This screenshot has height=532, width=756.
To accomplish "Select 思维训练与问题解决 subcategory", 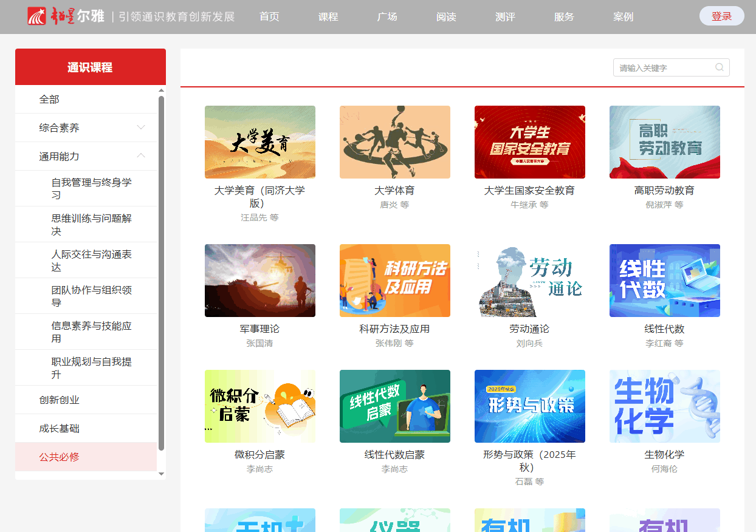I will coord(91,224).
